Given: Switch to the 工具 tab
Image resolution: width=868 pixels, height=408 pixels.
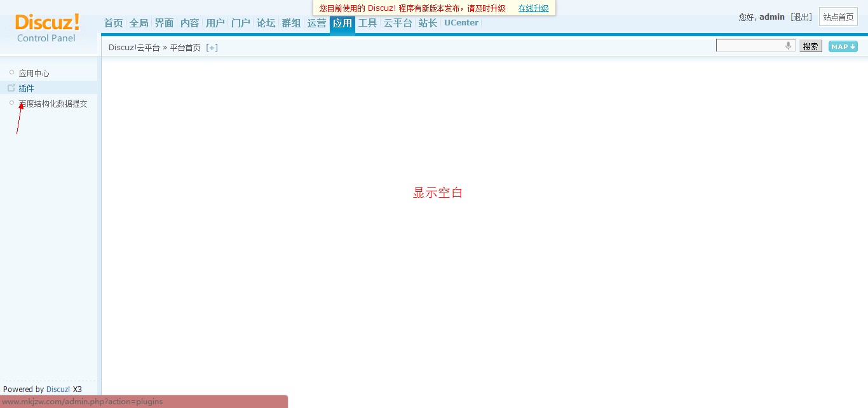Looking at the screenshot, I should point(367,22).
